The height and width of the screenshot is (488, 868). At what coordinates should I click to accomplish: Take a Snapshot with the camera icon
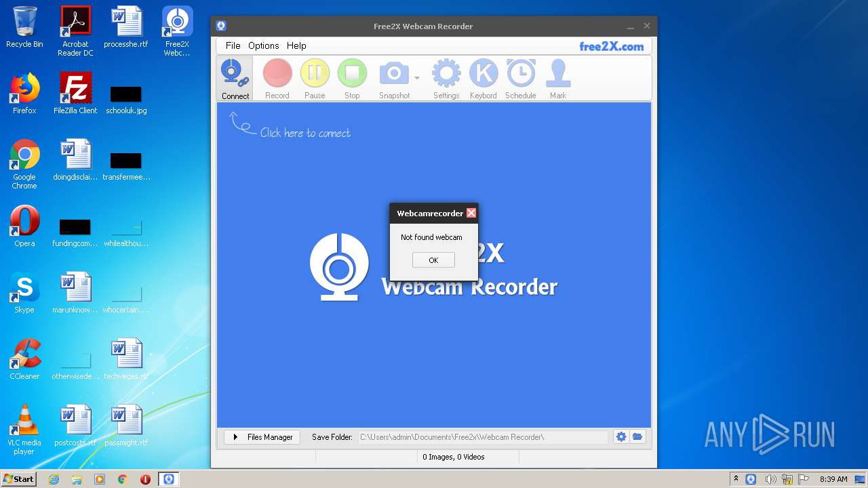tap(394, 79)
